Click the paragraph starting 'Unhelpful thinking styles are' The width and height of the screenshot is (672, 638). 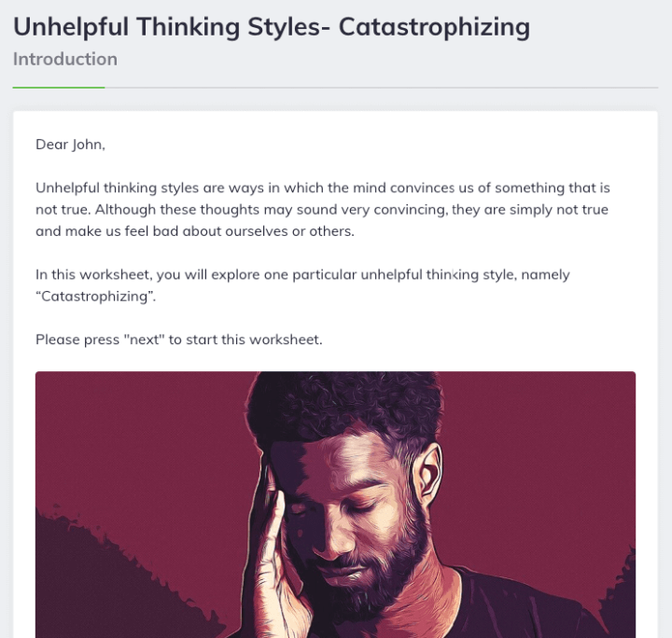[x=323, y=209]
